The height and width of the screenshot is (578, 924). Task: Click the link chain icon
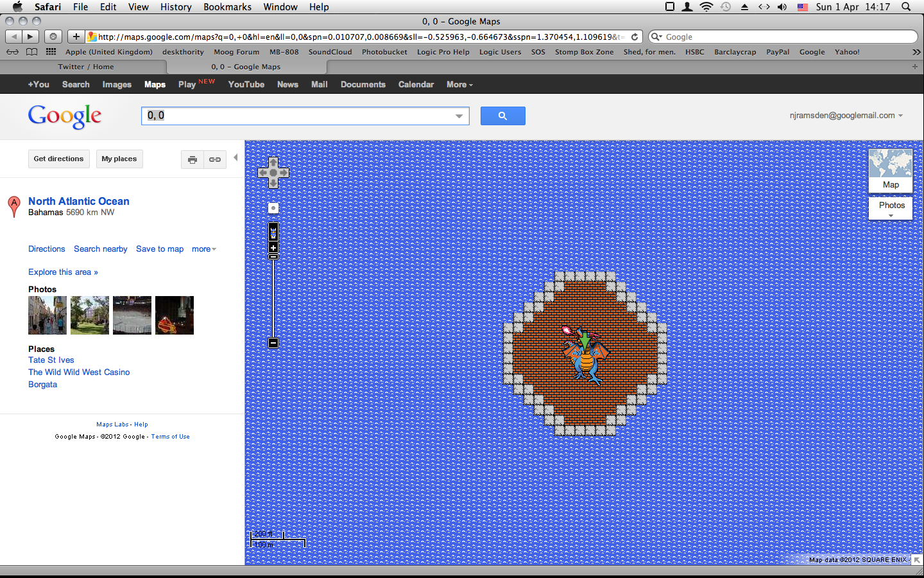pyautogui.click(x=215, y=160)
